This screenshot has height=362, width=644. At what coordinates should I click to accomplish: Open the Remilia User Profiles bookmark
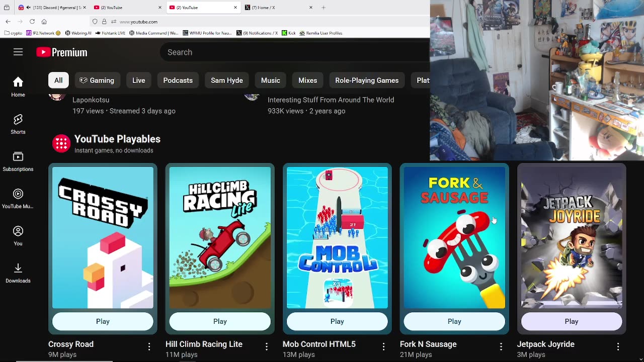[x=321, y=33]
